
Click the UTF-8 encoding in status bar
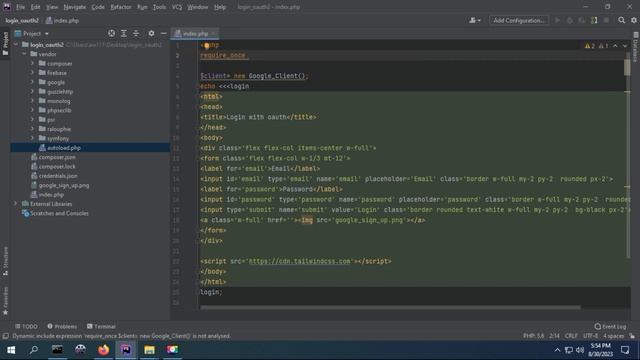(x=590, y=336)
